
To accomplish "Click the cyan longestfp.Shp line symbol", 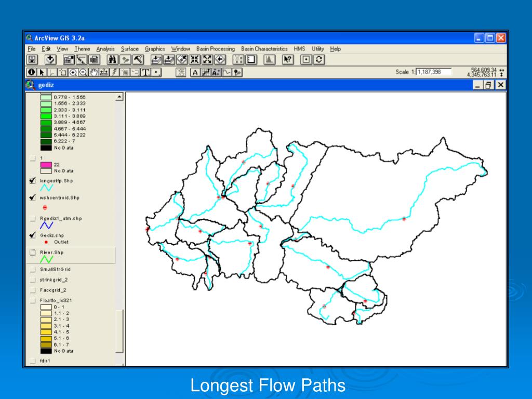I will [46, 188].
